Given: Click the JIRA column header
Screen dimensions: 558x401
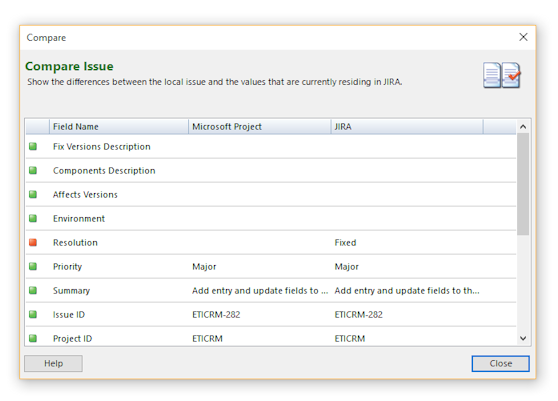Looking at the screenshot, I should 407,127.
